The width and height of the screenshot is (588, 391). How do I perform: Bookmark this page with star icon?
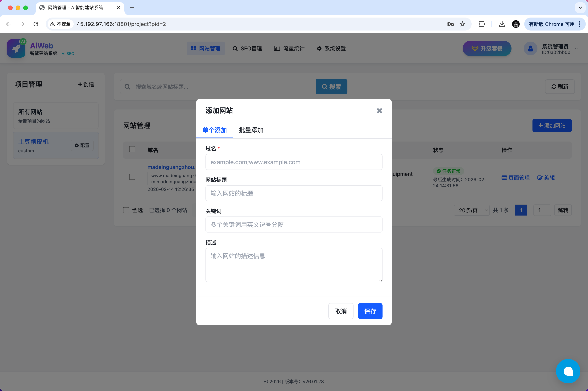[x=462, y=24]
